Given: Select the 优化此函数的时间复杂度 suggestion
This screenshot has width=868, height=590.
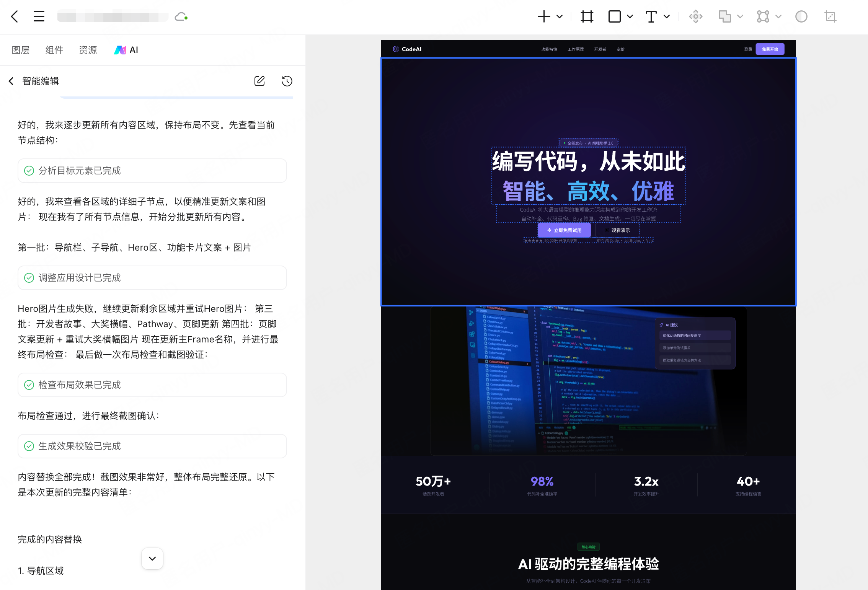Looking at the screenshot, I should tap(695, 336).
